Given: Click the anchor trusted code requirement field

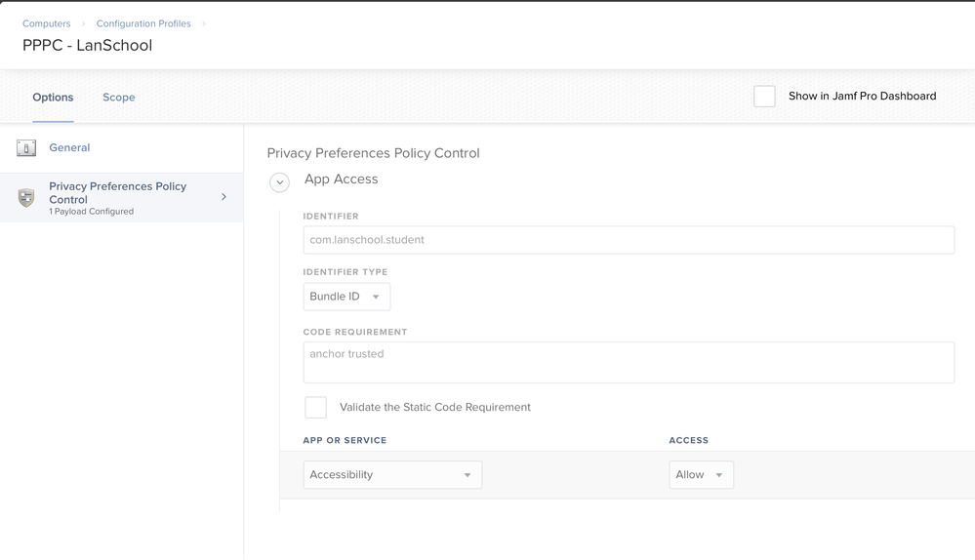Looking at the screenshot, I should [629, 362].
